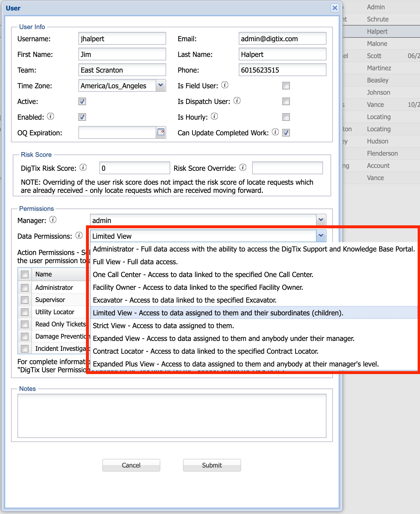Select the Hudson row in background list

381,141
